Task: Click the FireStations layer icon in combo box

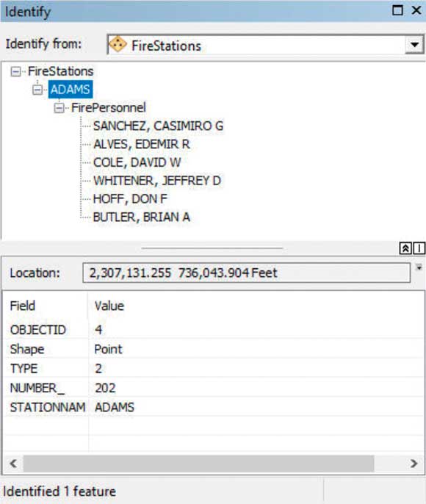Action: [x=118, y=44]
